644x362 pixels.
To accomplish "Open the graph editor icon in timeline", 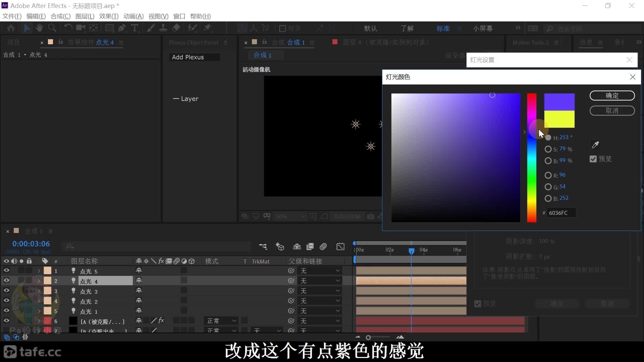I will click(x=340, y=247).
